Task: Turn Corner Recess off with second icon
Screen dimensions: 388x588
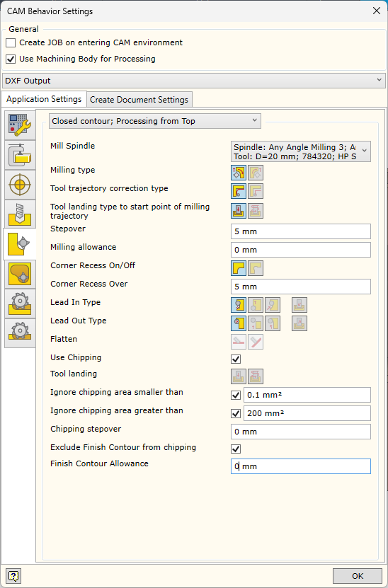Action: pyautogui.click(x=256, y=268)
